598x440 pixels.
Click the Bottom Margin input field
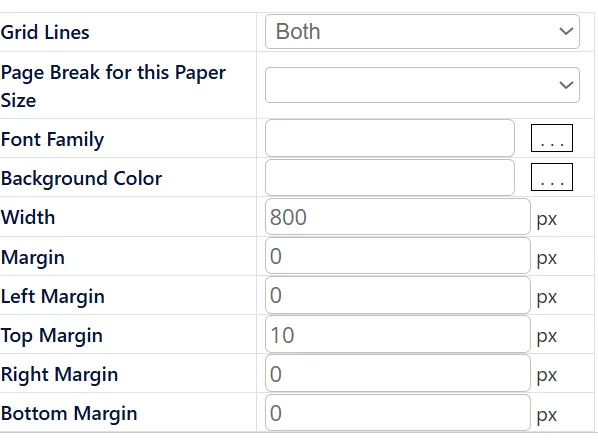point(398,413)
